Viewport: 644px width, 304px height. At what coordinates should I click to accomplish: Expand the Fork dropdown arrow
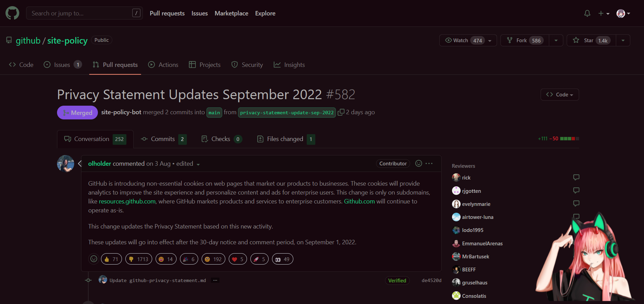pyautogui.click(x=556, y=40)
